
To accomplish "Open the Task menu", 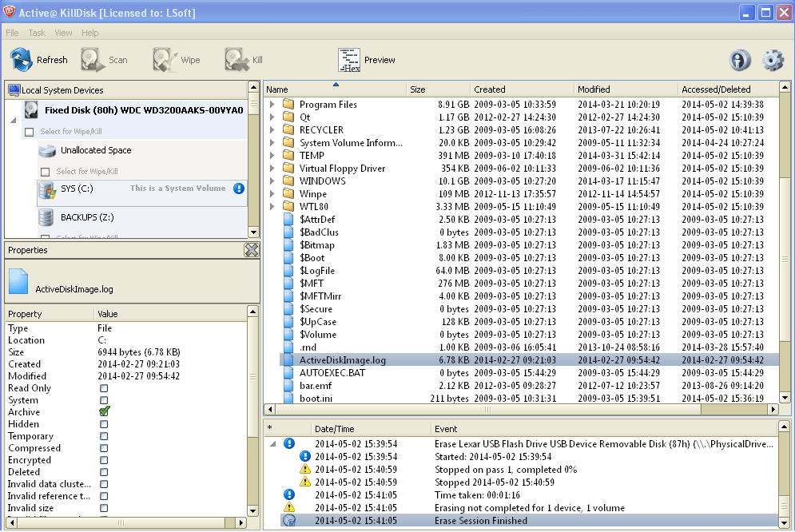I will (x=36, y=33).
